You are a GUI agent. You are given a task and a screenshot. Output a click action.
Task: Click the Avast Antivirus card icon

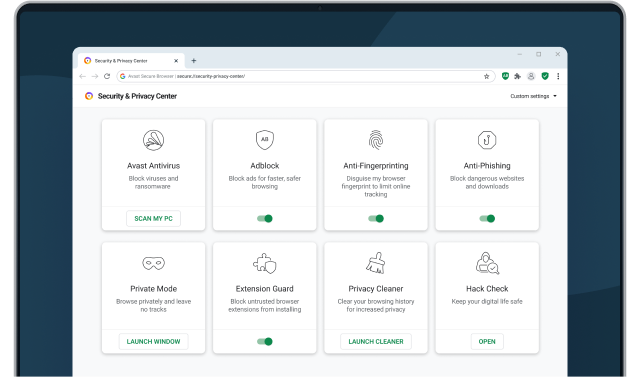point(153,140)
